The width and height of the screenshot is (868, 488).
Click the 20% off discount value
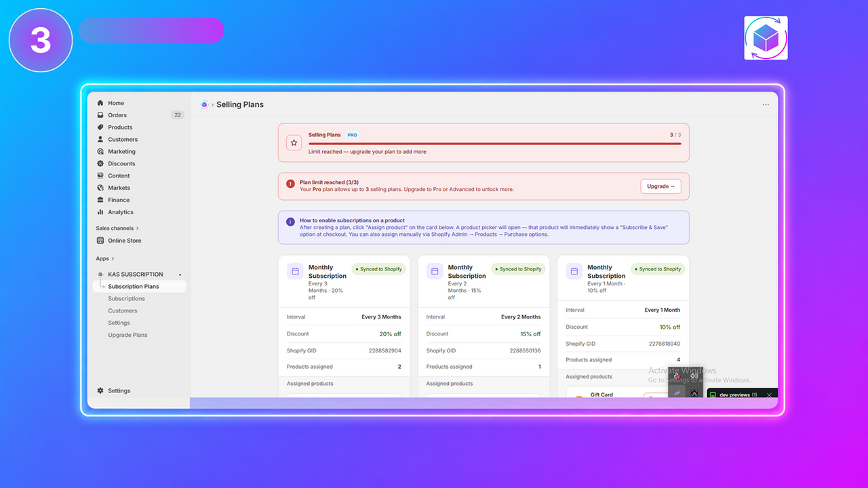(390, 334)
